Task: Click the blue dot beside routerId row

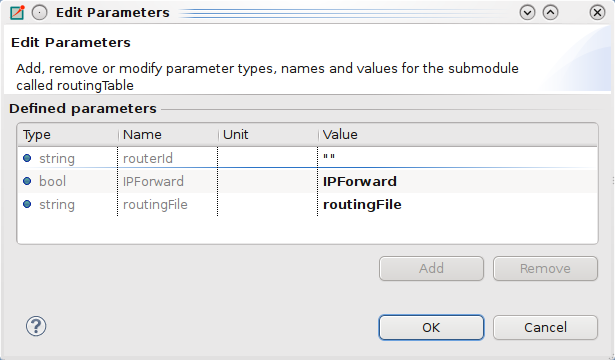Action: [27, 158]
